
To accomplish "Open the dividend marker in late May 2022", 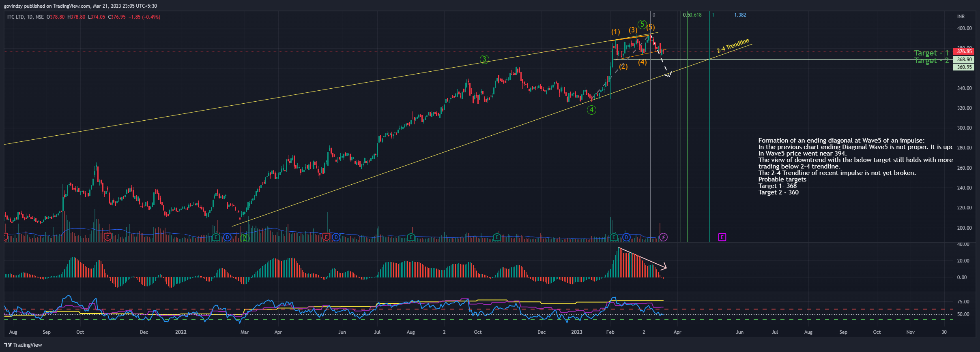I will (336, 237).
